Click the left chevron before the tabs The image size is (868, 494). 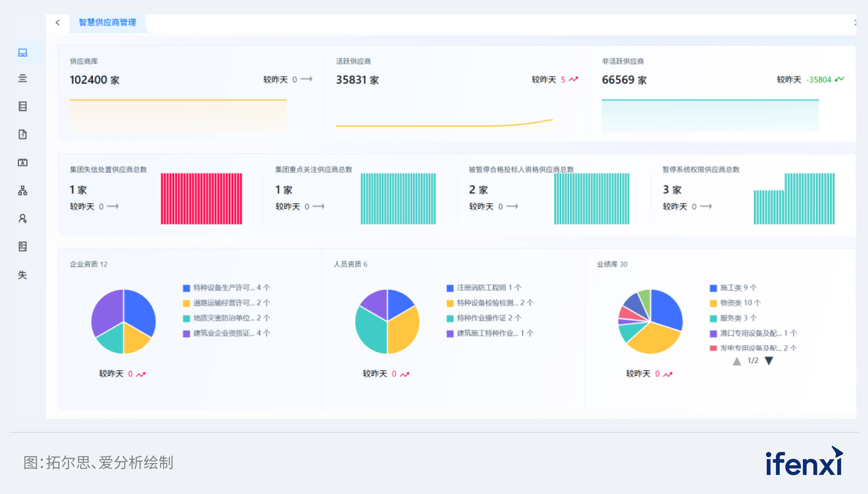point(58,22)
